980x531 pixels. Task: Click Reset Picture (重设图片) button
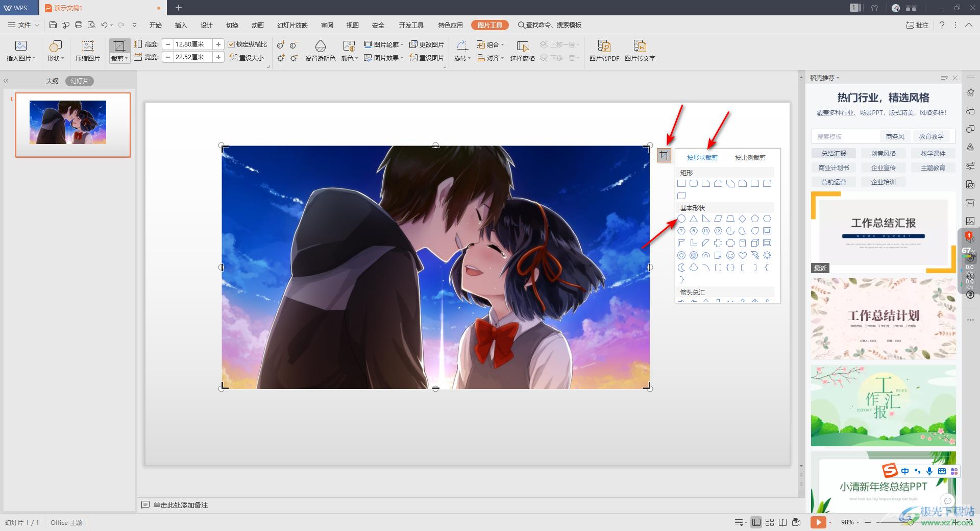coord(427,58)
